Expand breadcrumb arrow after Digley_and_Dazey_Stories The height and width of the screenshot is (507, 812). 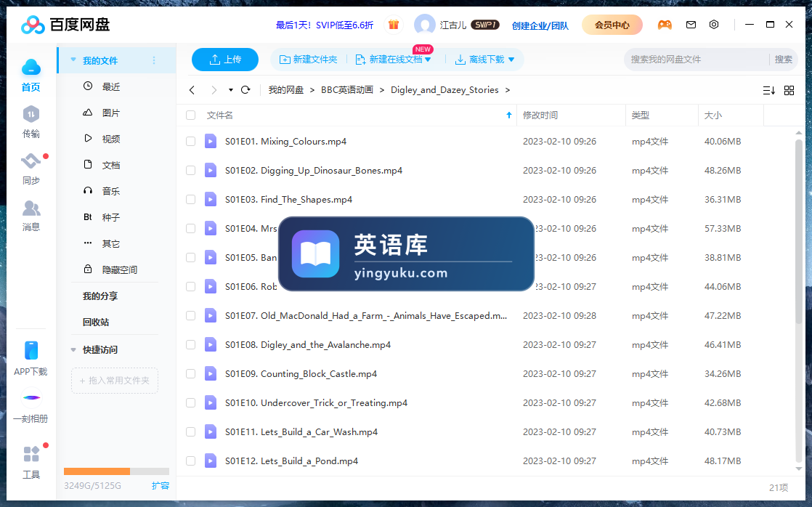(508, 90)
